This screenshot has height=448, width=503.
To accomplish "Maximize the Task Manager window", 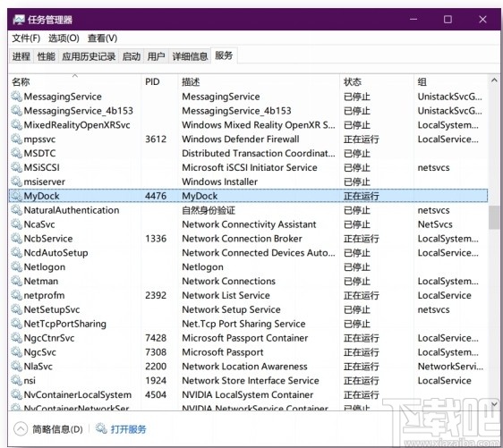I will tap(448, 20).
